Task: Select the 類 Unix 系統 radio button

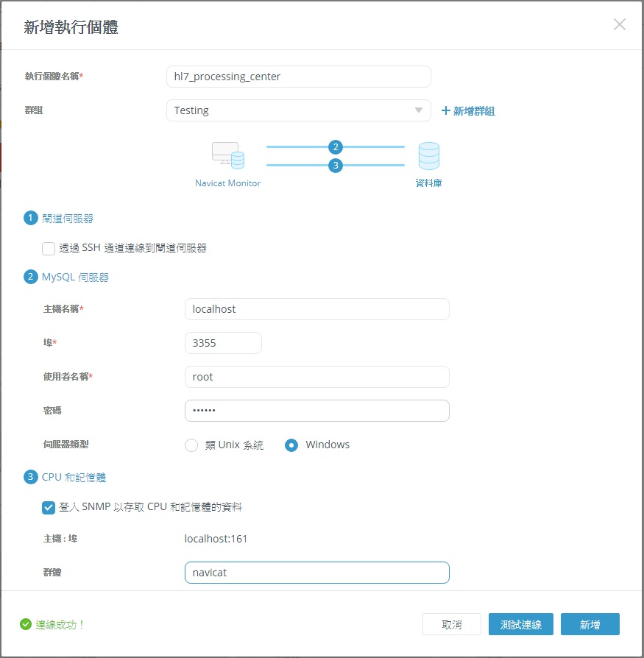Action: coord(191,445)
